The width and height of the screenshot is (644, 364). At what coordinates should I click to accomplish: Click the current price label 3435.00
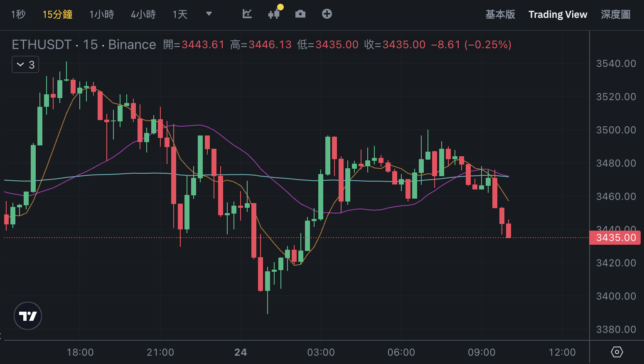point(615,238)
